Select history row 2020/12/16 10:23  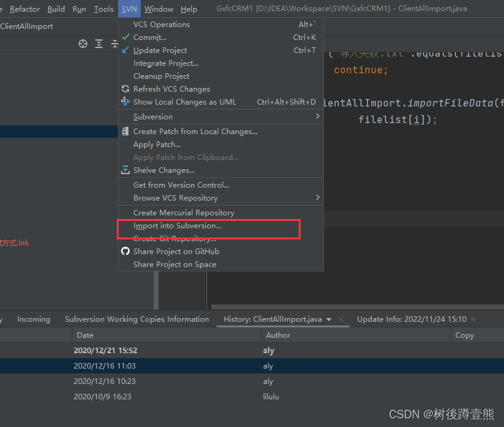(x=252, y=381)
